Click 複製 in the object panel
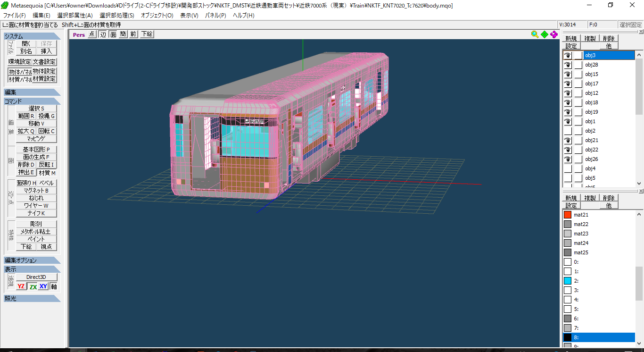The image size is (644, 352). click(589, 39)
